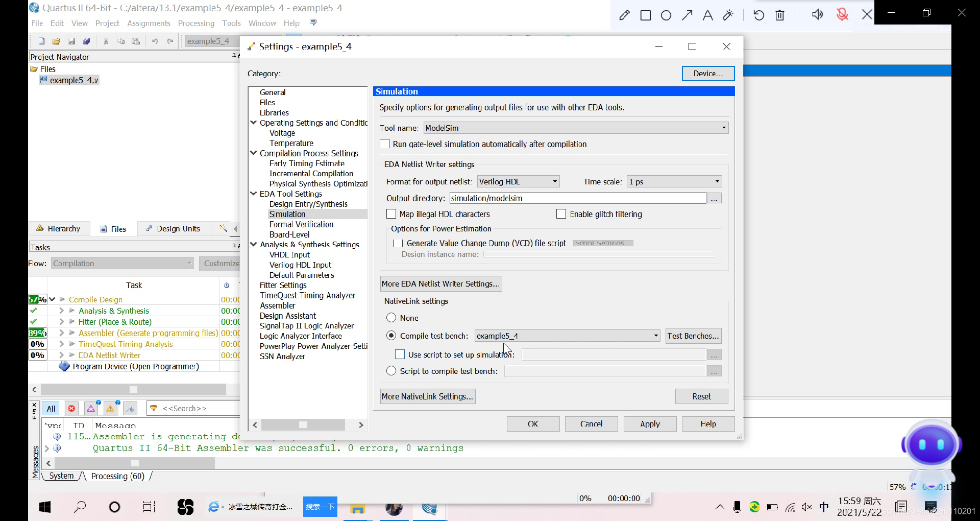Viewport: 980px width, 521px height.
Task: Check Enable glitch filtering
Action: click(x=561, y=214)
